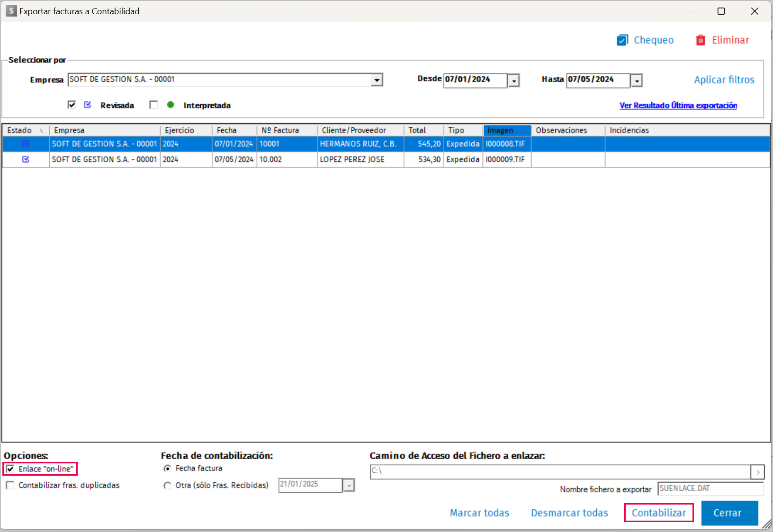Click the Estado icon for LOPEZ PEREZ JOSE row
The width and height of the screenshot is (773, 532).
pyautogui.click(x=26, y=160)
